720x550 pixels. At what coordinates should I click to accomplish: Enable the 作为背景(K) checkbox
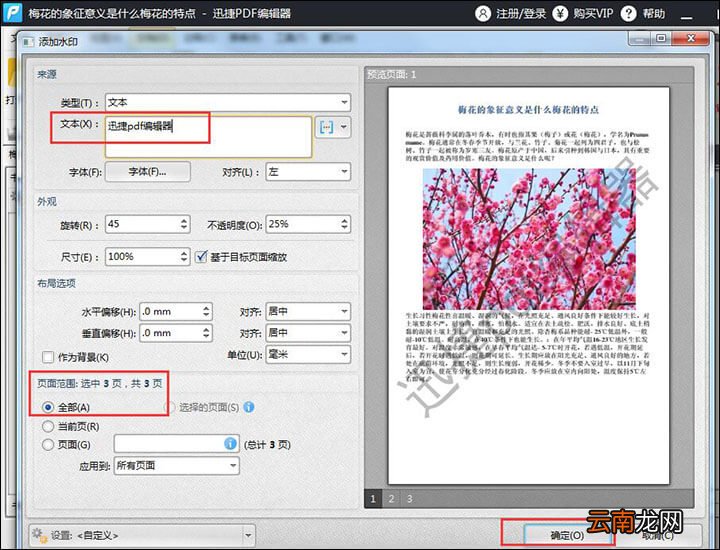tap(48, 357)
